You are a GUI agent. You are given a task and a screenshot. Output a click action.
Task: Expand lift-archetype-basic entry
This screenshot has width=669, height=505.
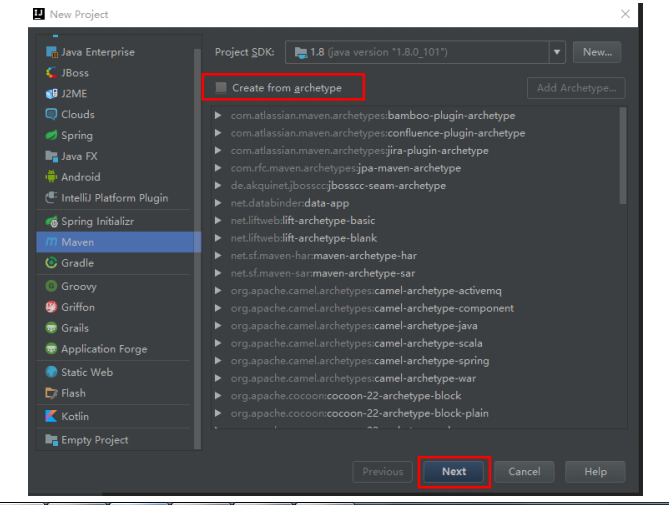pyautogui.click(x=218, y=220)
